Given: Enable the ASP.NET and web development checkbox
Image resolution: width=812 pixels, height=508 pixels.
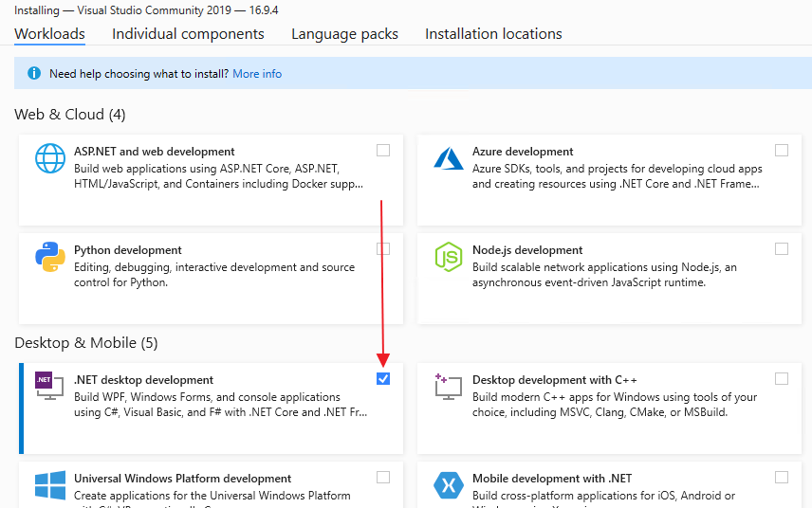Looking at the screenshot, I should tap(383, 151).
